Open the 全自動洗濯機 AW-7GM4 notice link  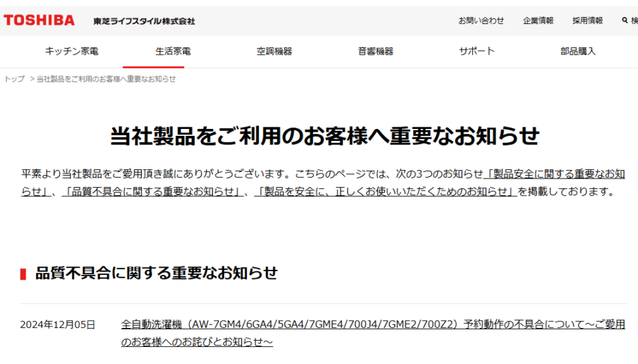coord(373,333)
